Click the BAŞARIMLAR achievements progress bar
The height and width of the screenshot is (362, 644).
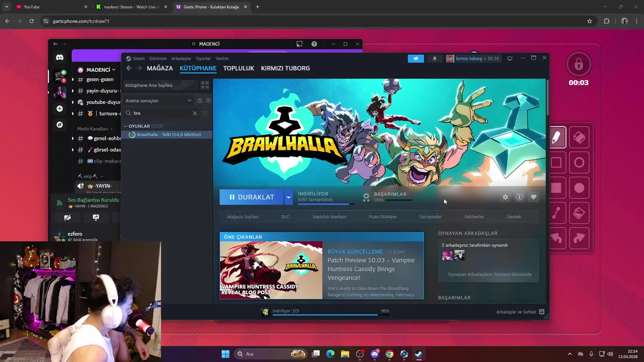click(398, 200)
